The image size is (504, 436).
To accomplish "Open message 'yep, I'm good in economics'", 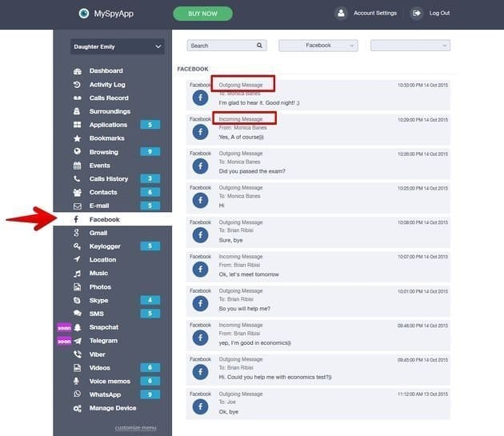I will tap(318, 335).
